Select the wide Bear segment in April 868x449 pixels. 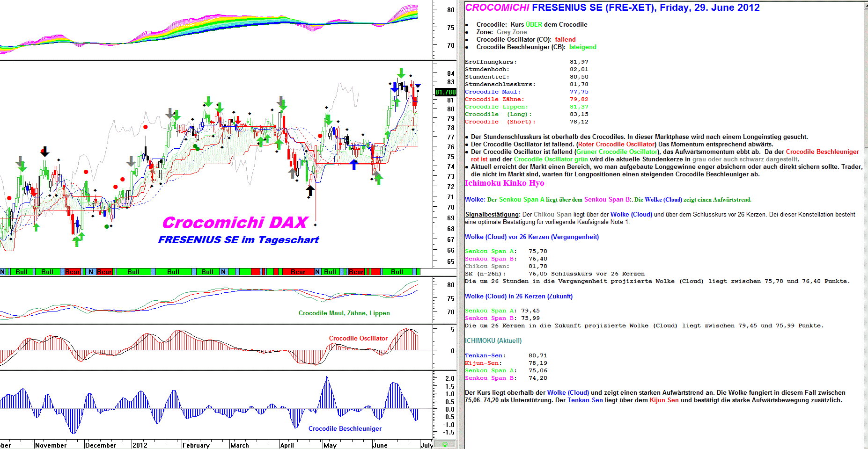[298, 272]
